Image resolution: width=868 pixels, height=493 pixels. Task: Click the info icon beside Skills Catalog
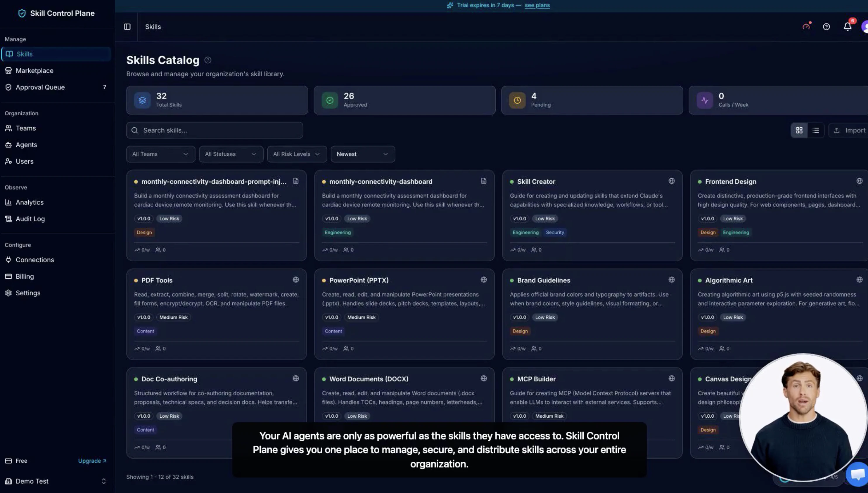[208, 60]
